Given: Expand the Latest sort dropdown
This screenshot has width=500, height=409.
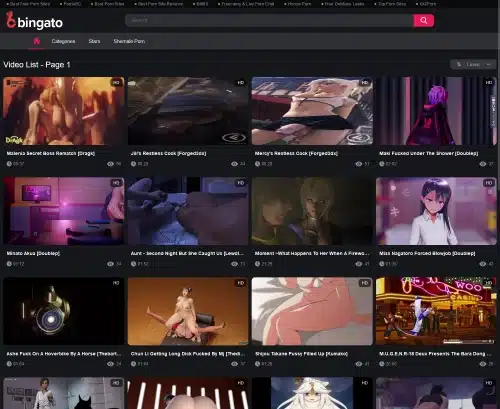Looking at the screenshot, I should [x=473, y=64].
